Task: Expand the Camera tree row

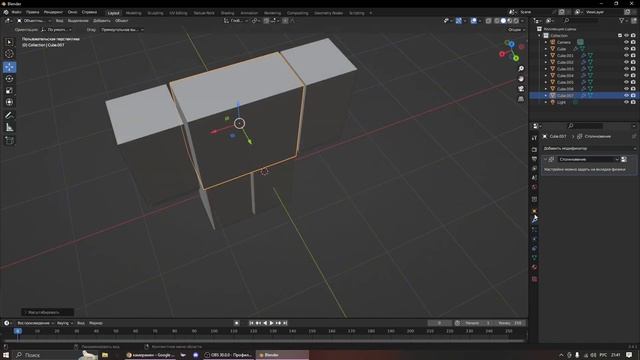Action: [x=546, y=42]
